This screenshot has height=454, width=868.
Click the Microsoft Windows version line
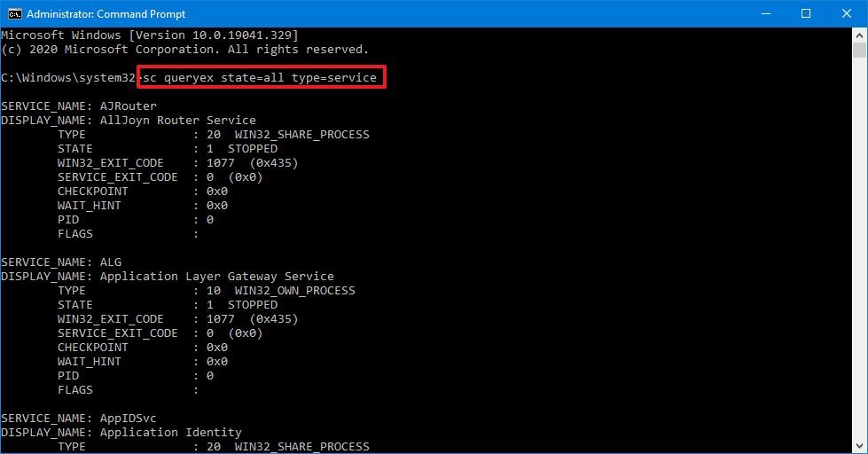(x=149, y=35)
